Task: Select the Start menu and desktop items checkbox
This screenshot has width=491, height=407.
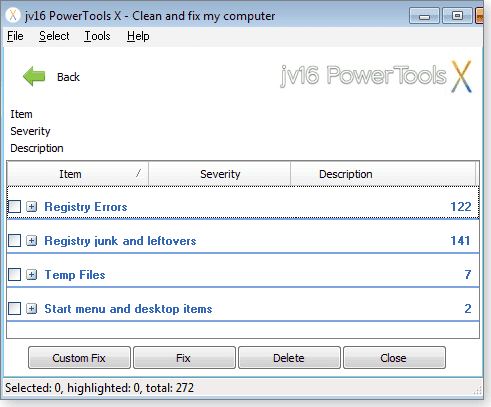Action: pos(14,309)
